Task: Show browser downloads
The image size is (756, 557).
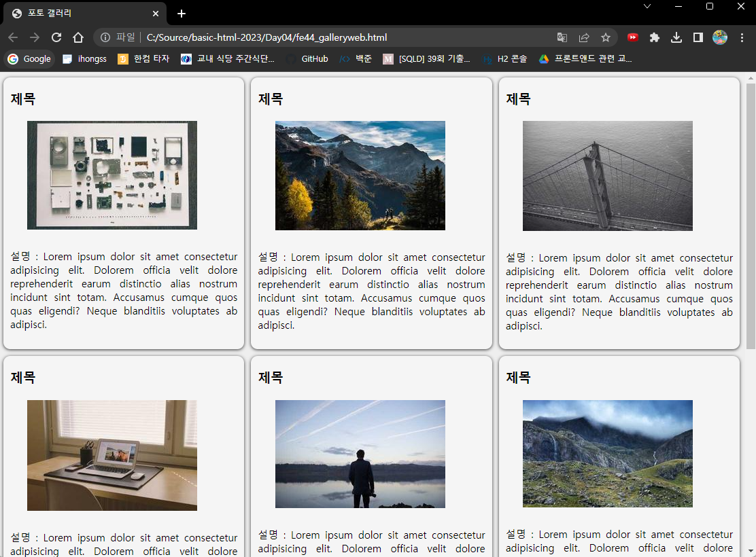Action: click(676, 37)
